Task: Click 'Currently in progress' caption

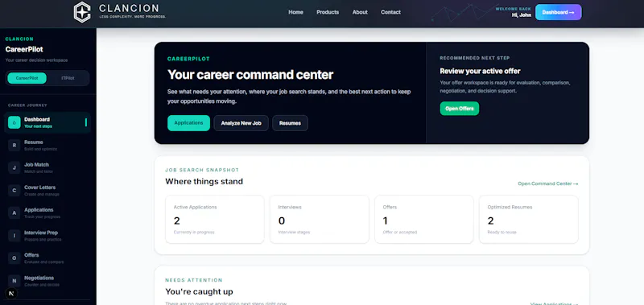Action: pos(194,233)
